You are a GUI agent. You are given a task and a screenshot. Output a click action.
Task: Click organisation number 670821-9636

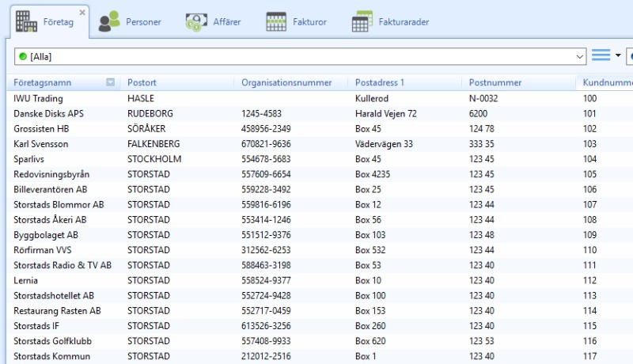point(266,144)
